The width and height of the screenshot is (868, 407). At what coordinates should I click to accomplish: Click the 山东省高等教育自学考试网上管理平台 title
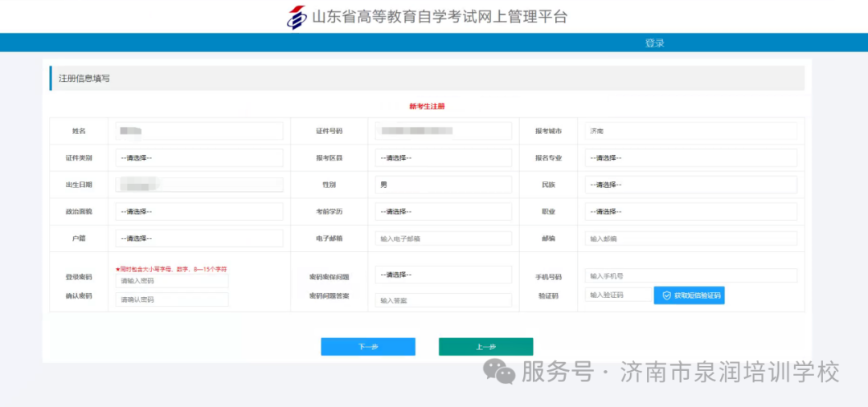tap(440, 17)
